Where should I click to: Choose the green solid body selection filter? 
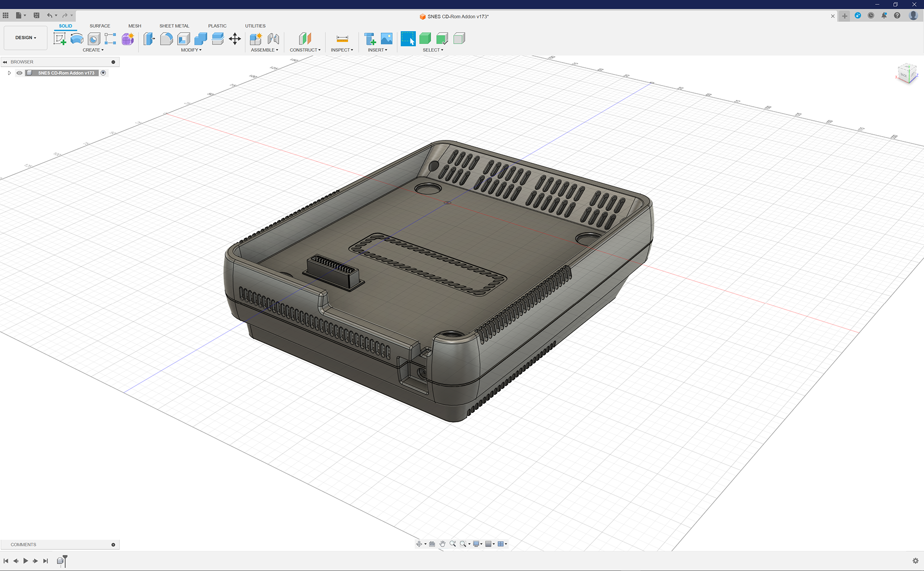(x=425, y=38)
